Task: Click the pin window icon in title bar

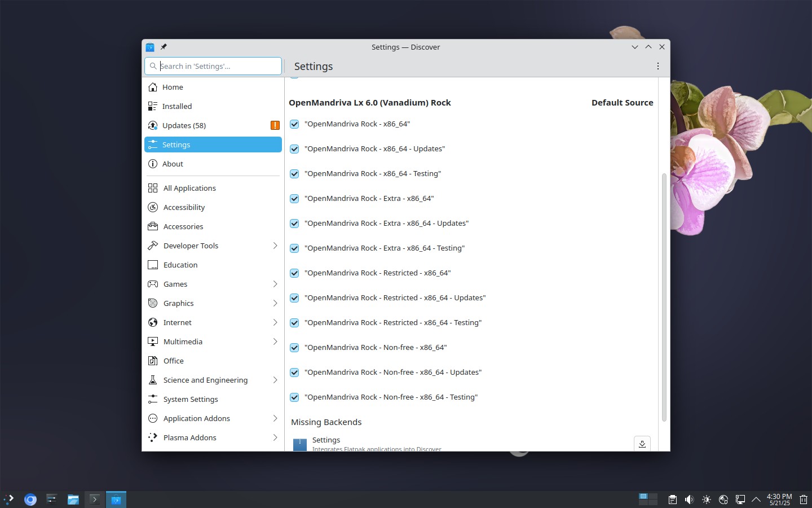Action: click(x=164, y=47)
